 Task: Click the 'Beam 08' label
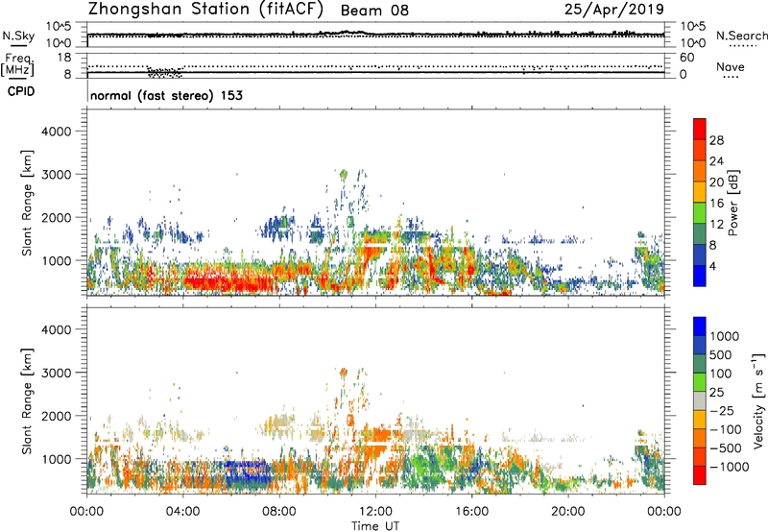374,11
